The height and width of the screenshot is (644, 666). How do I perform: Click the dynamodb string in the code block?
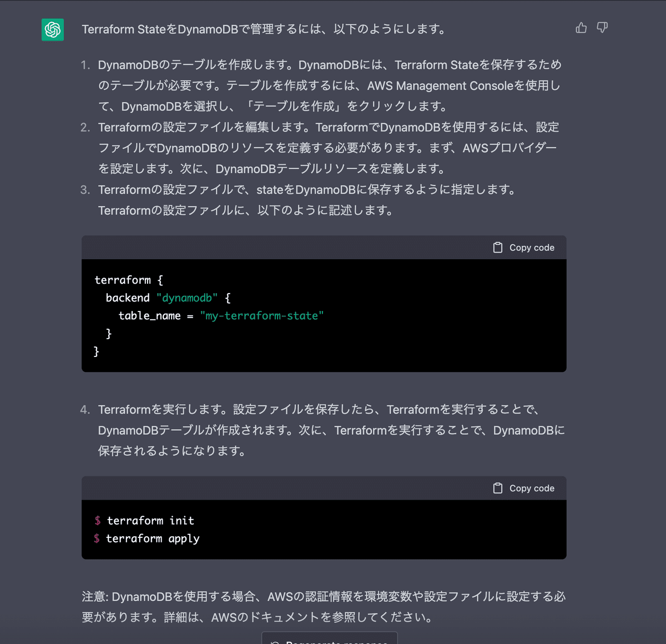point(188,298)
